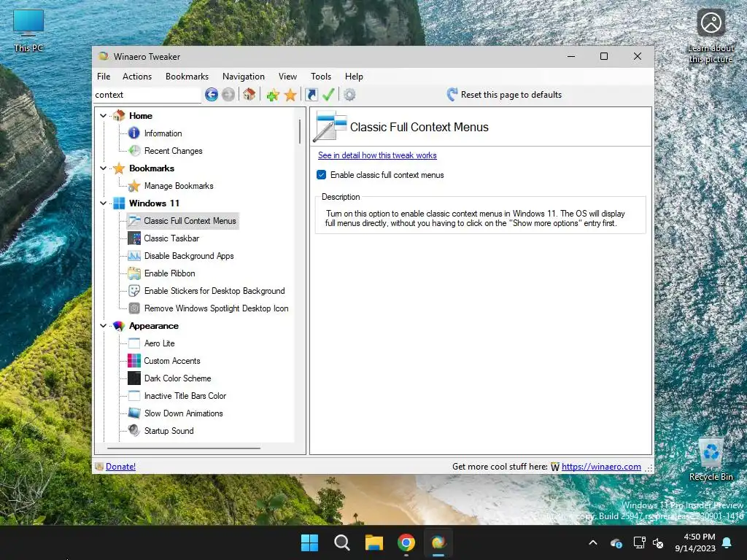Open the Navigation menu
This screenshot has height=560, width=747.
[x=244, y=76]
